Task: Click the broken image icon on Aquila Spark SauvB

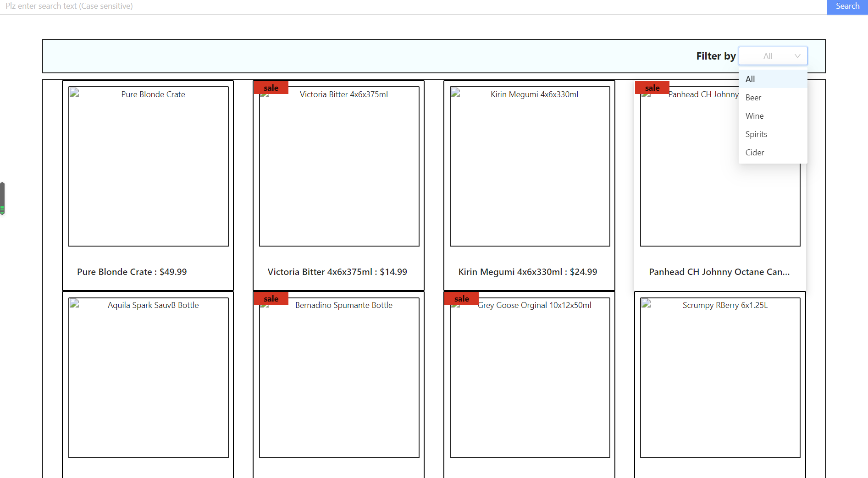Action: click(74, 303)
